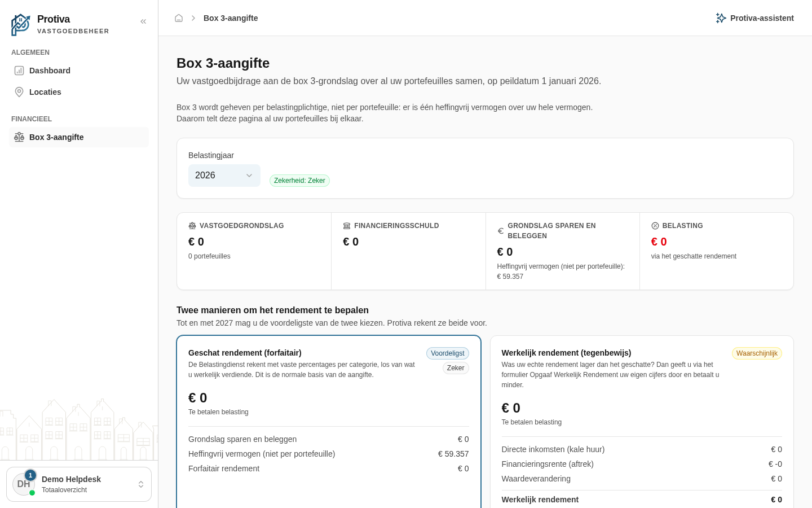Open the Protiva-assistent
The width and height of the screenshot is (812, 508).
tap(754, 18)
